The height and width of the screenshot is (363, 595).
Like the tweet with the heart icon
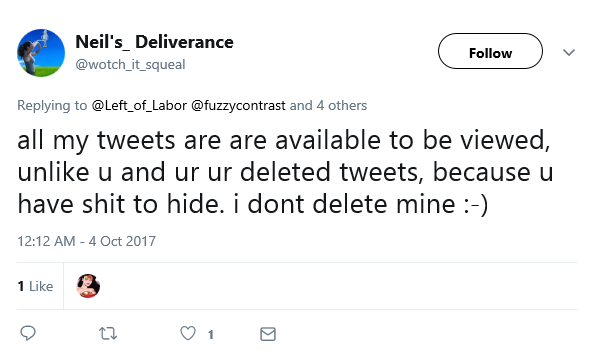(x=188, y=333)
